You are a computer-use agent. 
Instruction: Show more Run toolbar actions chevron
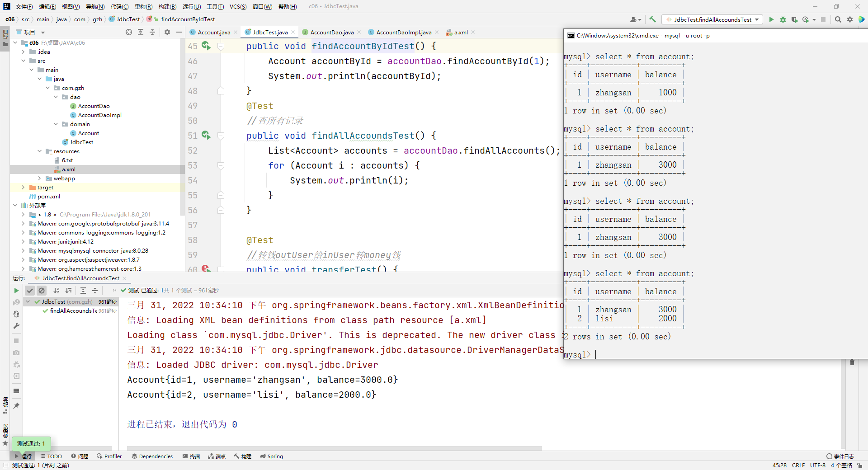[x=114, y=291]
